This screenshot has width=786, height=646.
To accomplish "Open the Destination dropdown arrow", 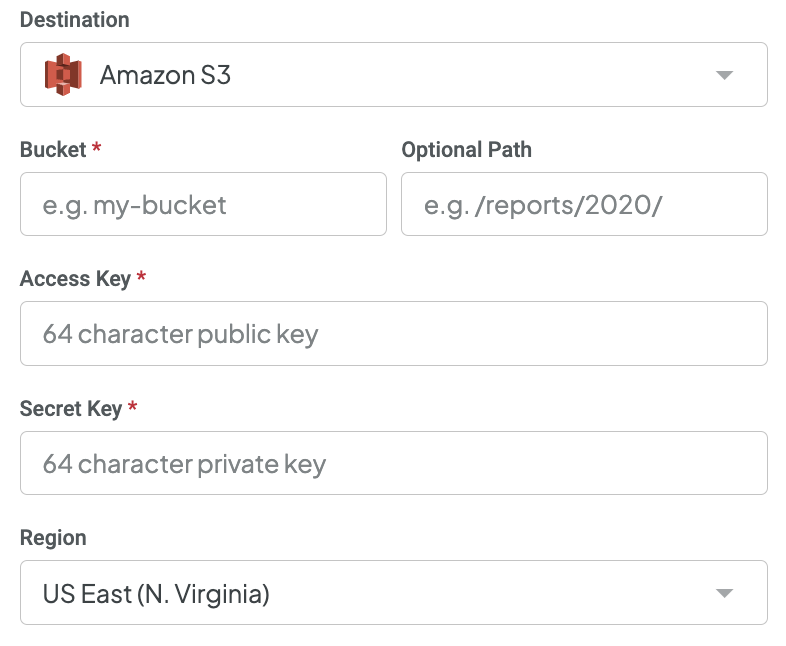I will 724,75.
